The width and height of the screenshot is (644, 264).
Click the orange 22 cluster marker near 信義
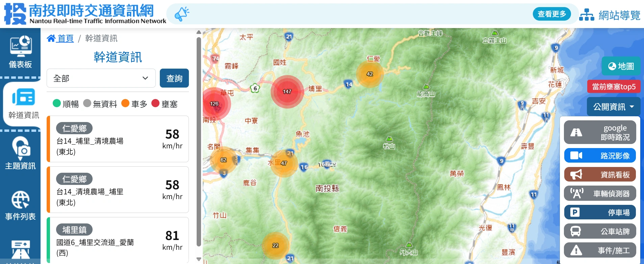coord(275,245)
